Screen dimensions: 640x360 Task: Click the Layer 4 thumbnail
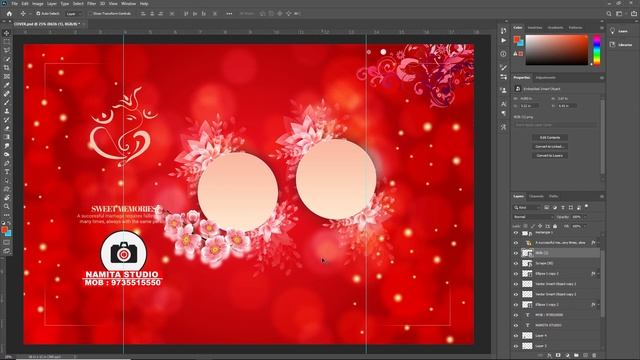point(527,336)
